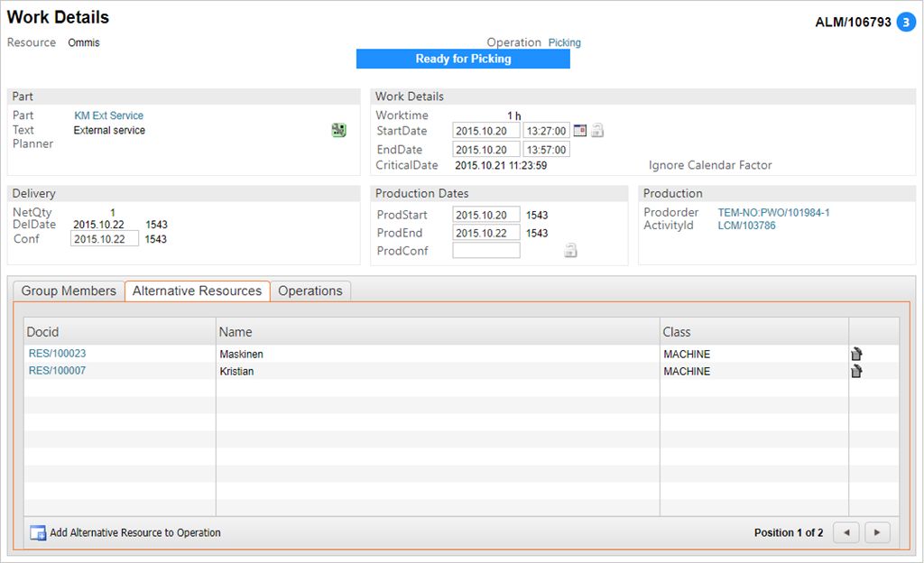This screenshot has width=924, height=563.
Task: Click the Picking operation link
Action: [x=565, y=42]
